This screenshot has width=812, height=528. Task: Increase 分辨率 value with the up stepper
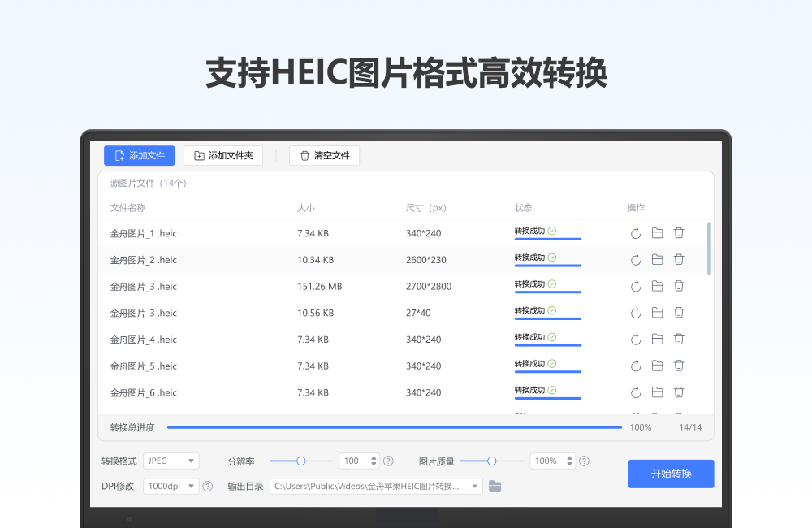374,457
